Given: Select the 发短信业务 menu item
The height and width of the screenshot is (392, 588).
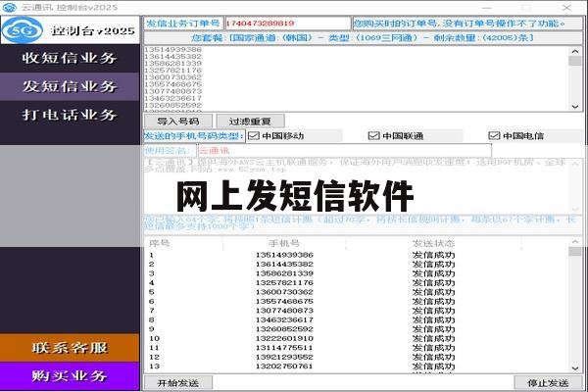Looking at the screenshot, I should click(70, 86).
